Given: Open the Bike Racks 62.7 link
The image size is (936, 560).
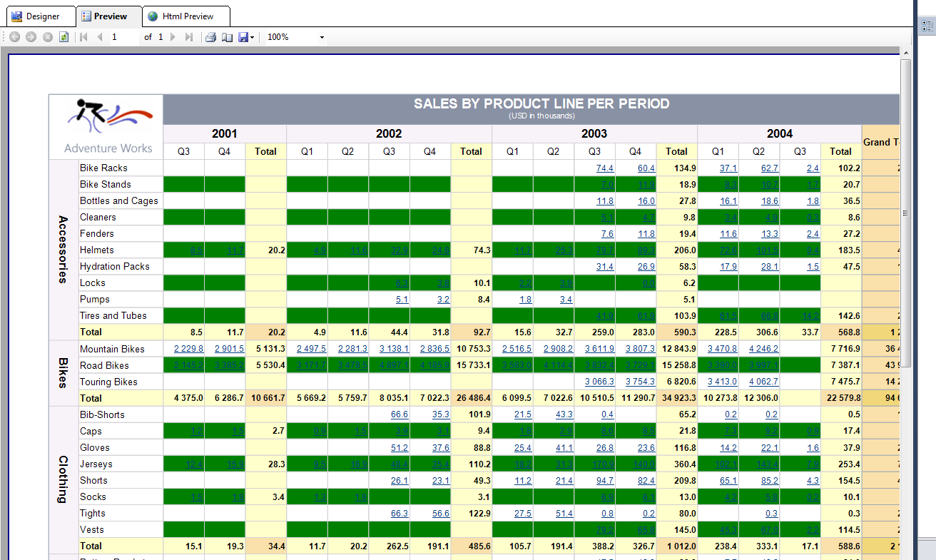Looking at the screenshot, I should (x=770, y=168).
